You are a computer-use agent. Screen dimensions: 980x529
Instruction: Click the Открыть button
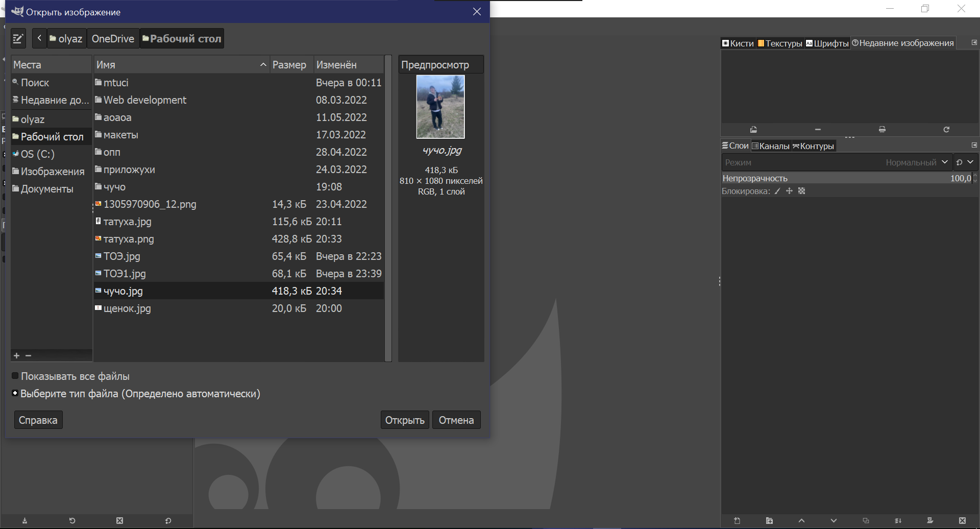(x=405, y=420)
